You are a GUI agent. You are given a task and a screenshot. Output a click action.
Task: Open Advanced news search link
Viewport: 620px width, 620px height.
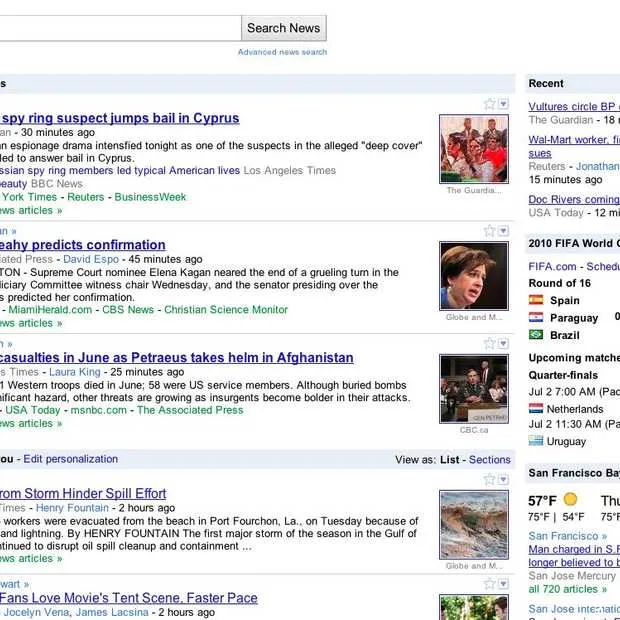click(x=282, y=52)
